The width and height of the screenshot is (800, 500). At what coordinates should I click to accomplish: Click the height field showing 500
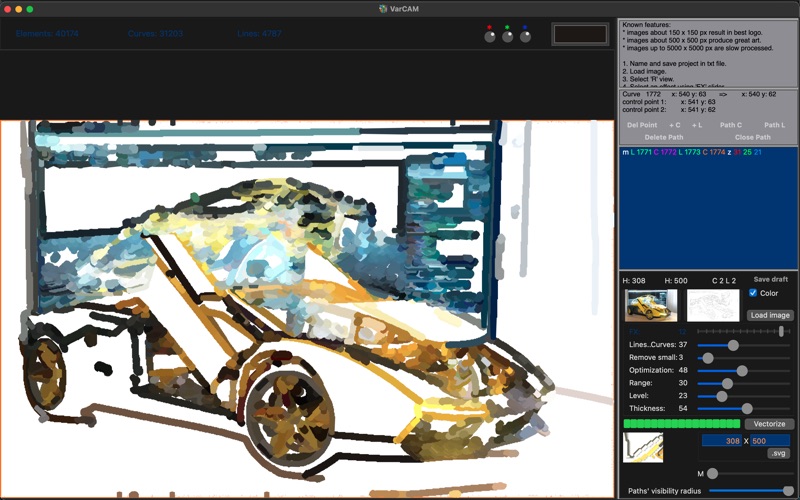770,441
